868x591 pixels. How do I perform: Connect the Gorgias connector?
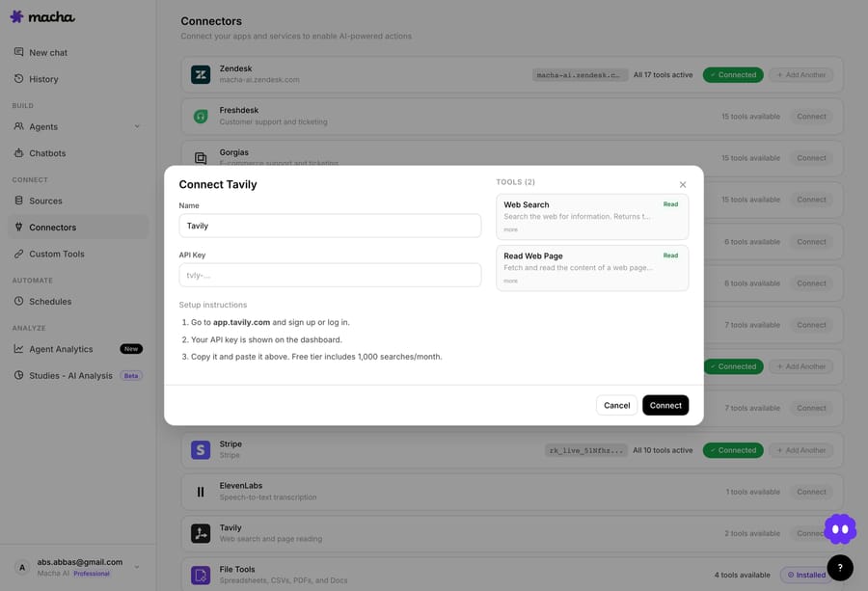811,158
